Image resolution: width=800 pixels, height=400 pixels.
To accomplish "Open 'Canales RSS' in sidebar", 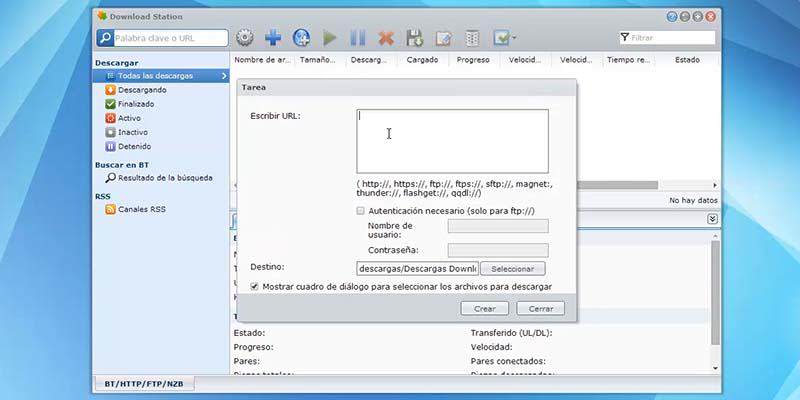I will coord(142,209).
